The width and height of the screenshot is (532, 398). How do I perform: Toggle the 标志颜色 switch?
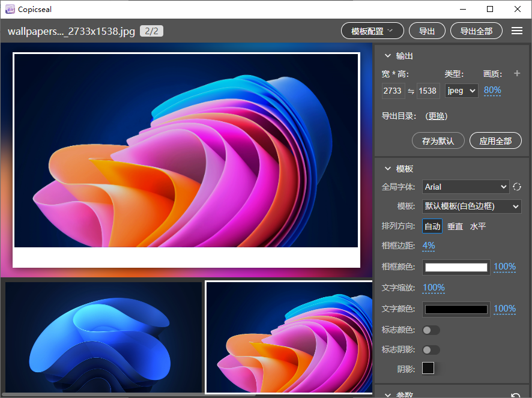click(x=431, y=330)
